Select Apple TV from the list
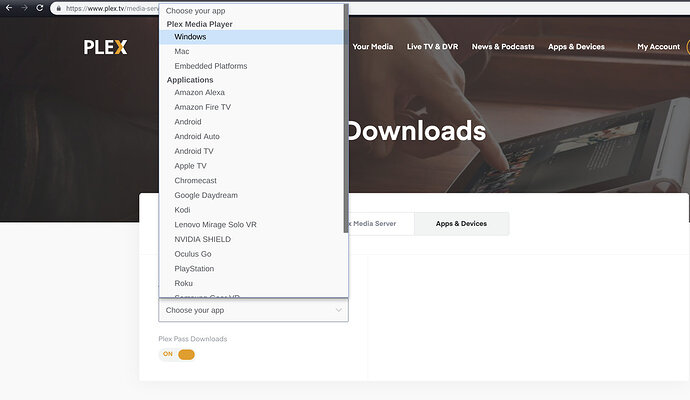Screen dimensions: 690x400 click(x=251, y=166)
